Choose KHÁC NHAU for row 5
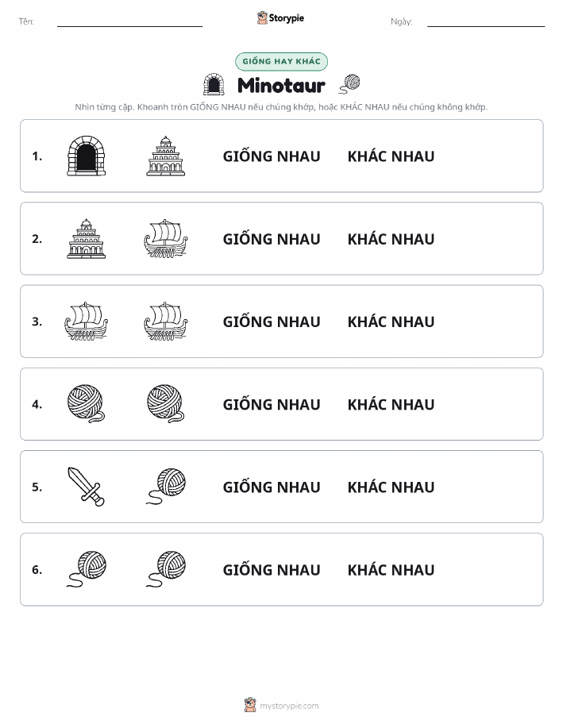This screenshot has height=728, width=563. (x=391, y=487)
